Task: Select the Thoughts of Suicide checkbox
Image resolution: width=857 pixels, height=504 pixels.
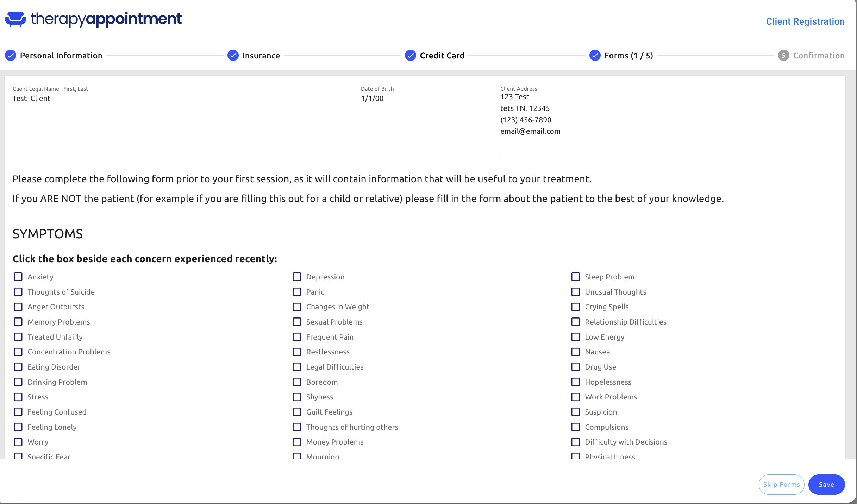Action: [18, 292]
